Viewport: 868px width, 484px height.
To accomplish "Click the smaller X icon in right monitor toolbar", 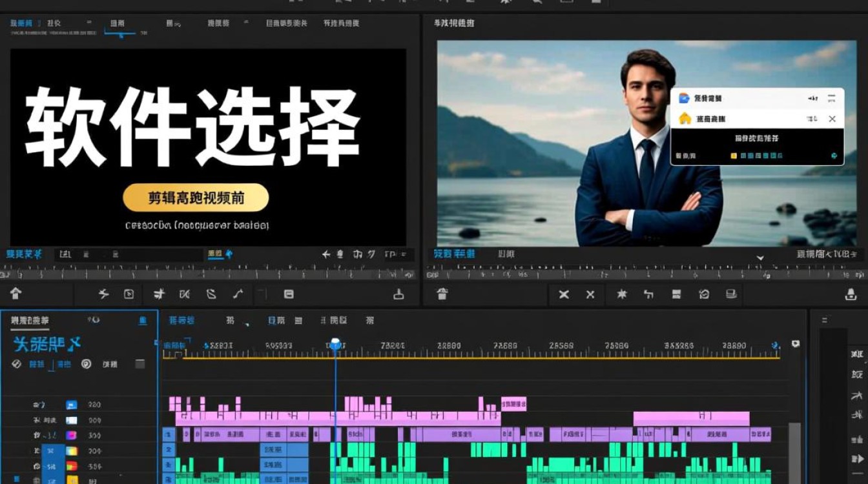I will (590, 294).
